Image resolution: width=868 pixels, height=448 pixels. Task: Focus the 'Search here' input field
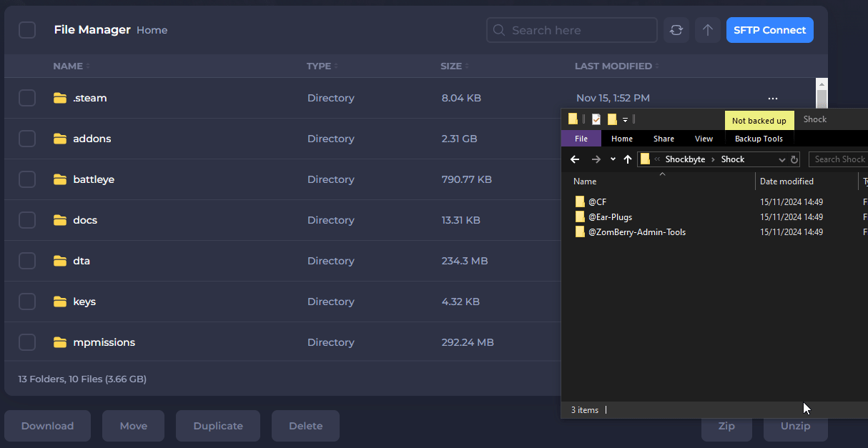pyautogui.click(x=579, y=30)
